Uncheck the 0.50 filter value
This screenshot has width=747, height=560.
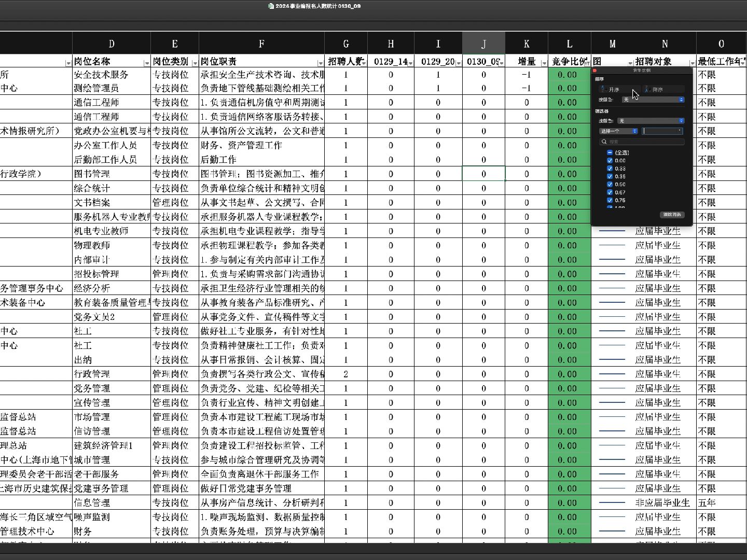(610, 184)
